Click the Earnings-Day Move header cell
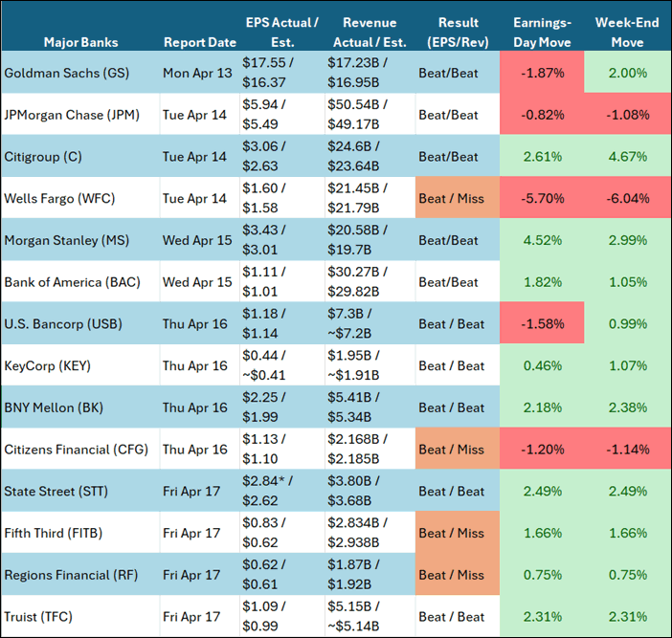This screenshot has height=638, width=672. coord(542,32)
